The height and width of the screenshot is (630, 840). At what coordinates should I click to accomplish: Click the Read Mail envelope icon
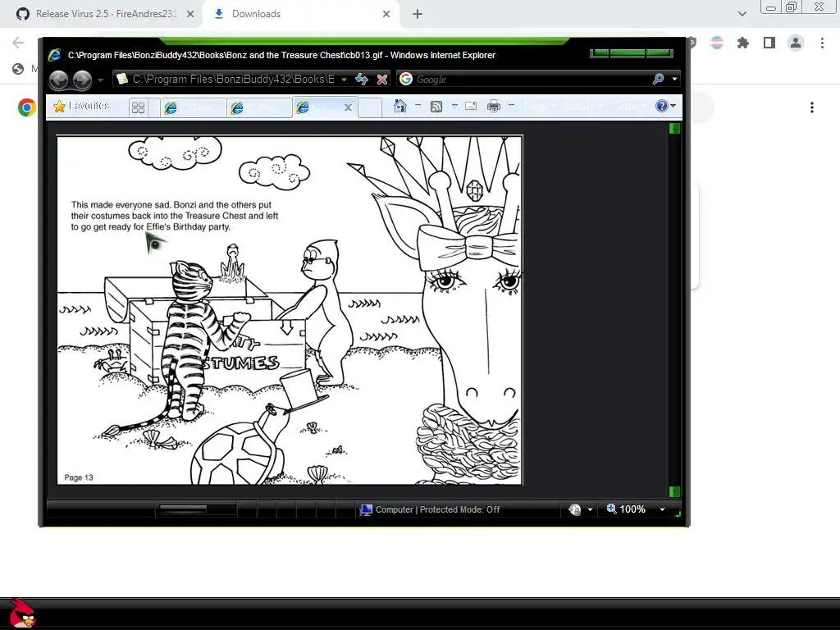click(x=471, y=106)
